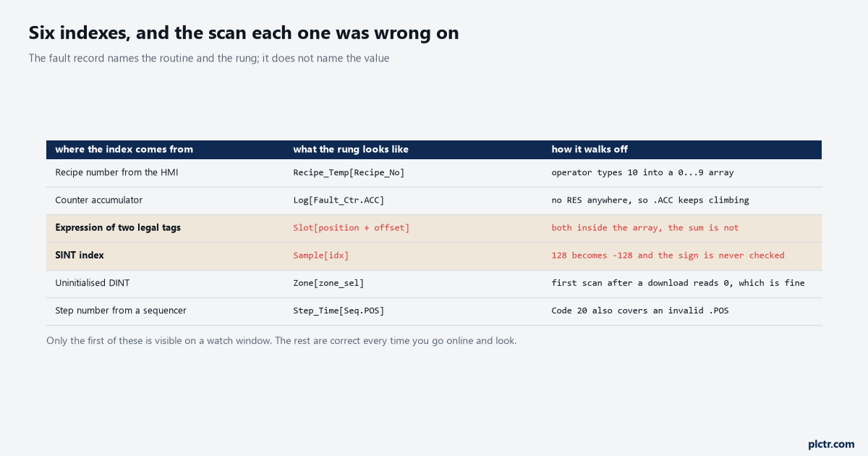868x456 pixels.
Task: Open the plctr.com link
Action: click(831, 444)
